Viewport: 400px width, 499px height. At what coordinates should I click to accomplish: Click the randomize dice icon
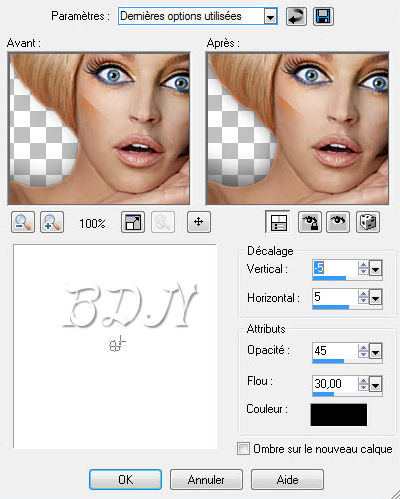tap(368, 222)
